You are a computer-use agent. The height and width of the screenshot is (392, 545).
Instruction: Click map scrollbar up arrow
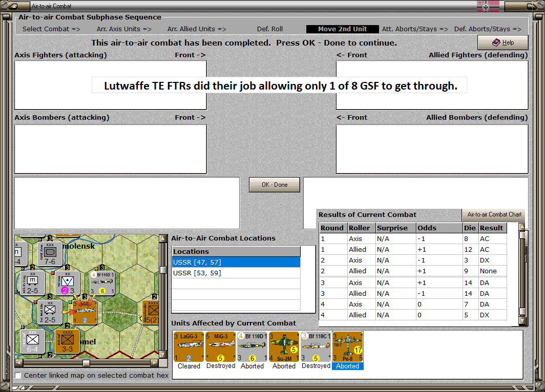(x=163, y=238)
